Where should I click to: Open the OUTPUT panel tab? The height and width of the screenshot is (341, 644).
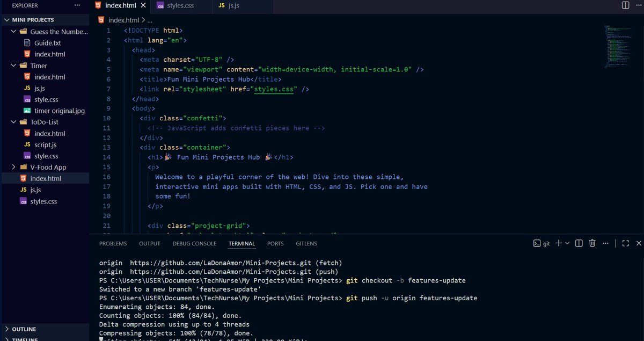click(150, 243)
